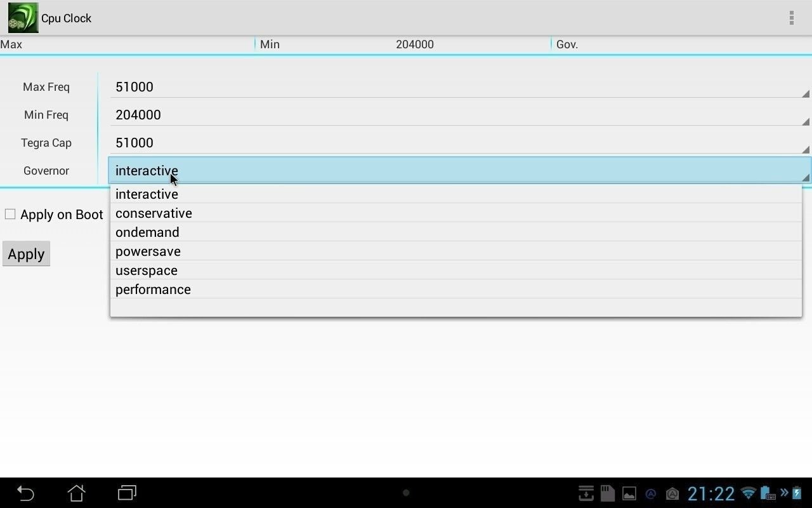The width and height of the screenshot is (812, 508).
Task: Click the Tegra Cap label
Action: pyautogui.click(x=46, y=142)
